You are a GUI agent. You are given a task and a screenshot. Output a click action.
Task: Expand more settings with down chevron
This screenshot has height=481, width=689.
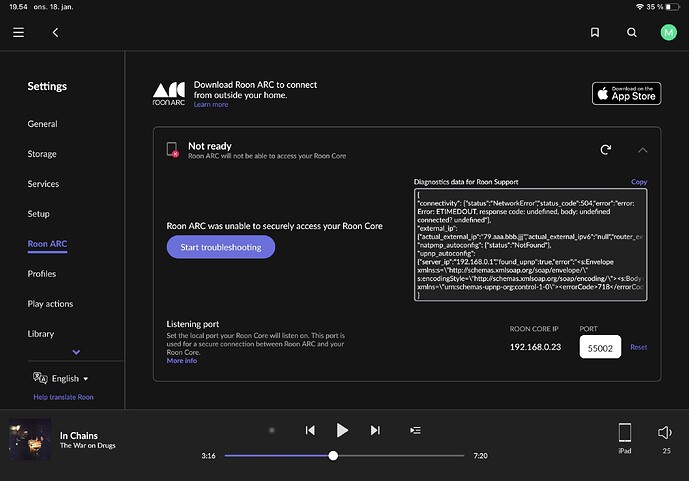76,352
